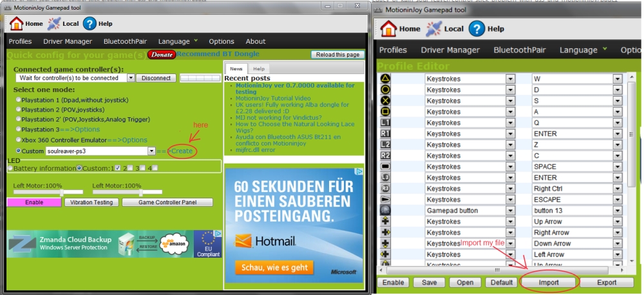Select the D-pad Up icon
Viewport: 644px width, 295px height.
click(385, 222)
